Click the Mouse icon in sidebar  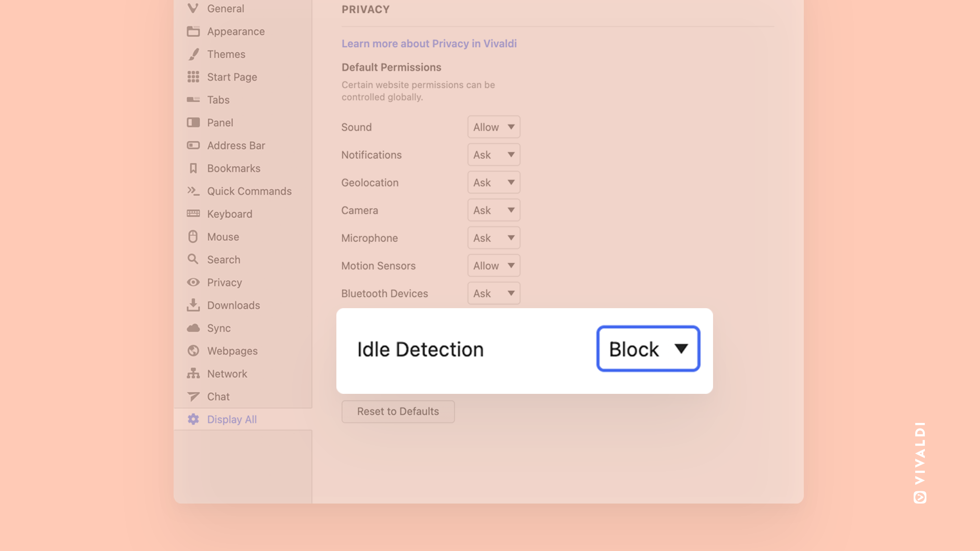click(192, 237)
